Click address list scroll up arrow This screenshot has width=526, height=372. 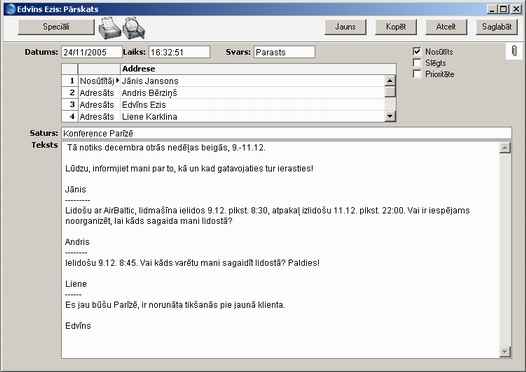[x=390, y=81]
